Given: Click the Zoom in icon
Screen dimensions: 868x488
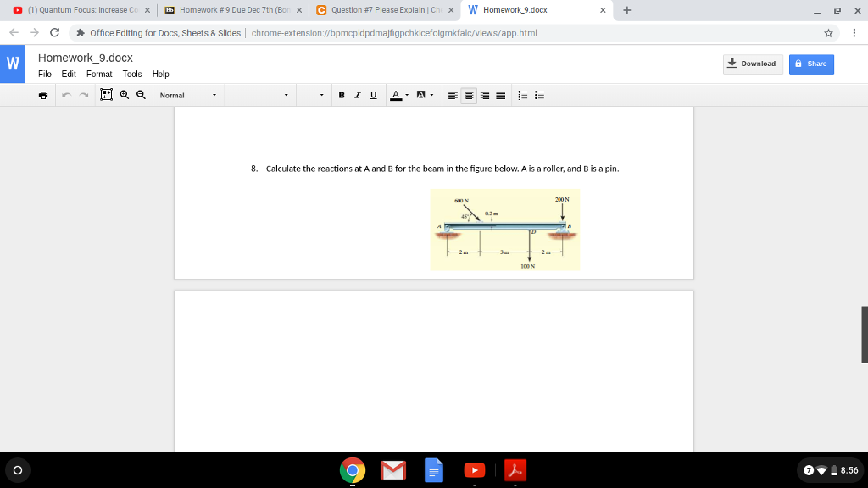Looking at the screenshot, I should (x=125, y=94).
